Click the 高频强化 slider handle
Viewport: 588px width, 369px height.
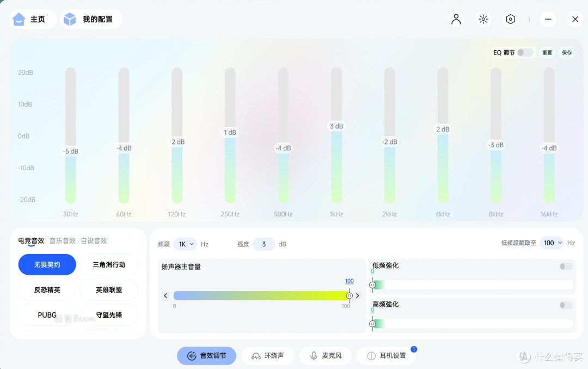tap(372, 324)
